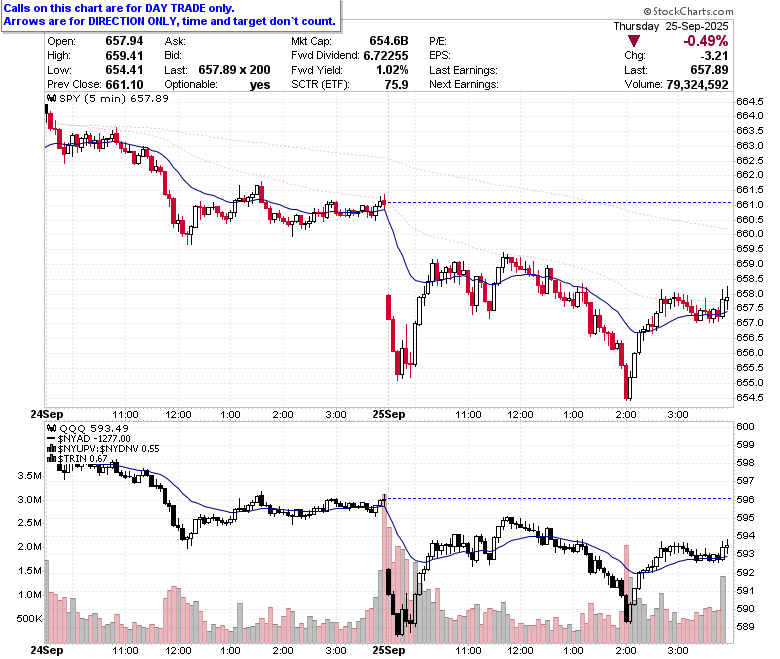Click the blue dashed previous-close line on SPY chart

pyautogui.click(x=559, y=202)
